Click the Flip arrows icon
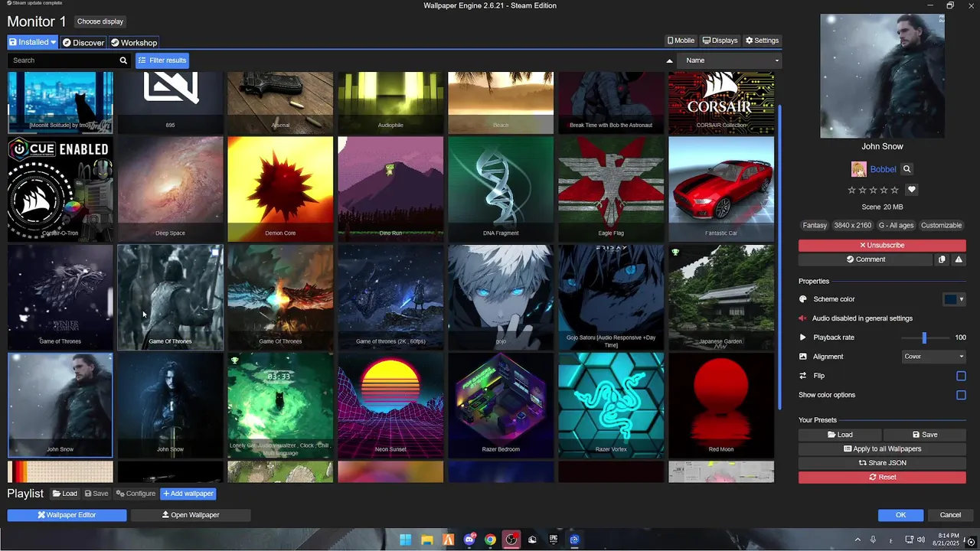980x551 pixels. [x=803, y=376]
